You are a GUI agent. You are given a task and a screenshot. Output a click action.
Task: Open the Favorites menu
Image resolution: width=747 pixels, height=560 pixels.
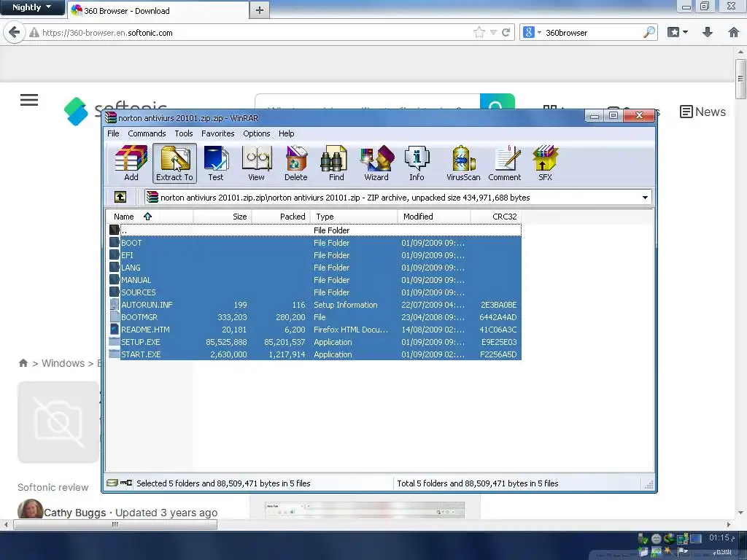(217, 133)
